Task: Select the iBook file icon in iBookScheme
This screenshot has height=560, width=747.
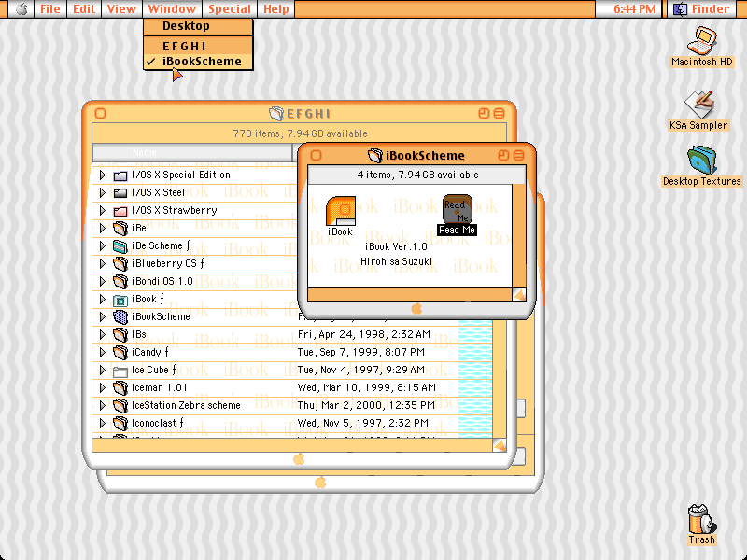Action: 341,211
